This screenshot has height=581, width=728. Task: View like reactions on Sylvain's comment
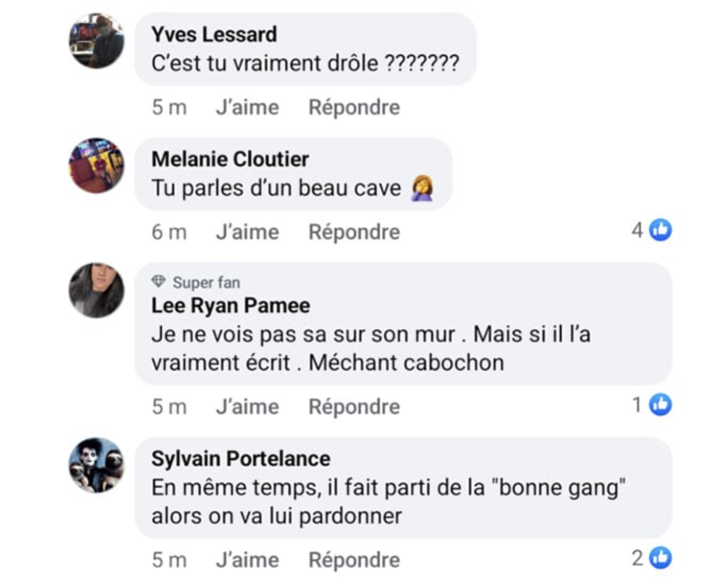(x=660, y=558)
